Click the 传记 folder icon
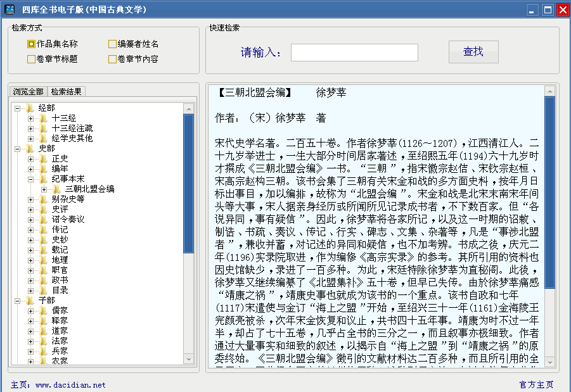Image resolution: width=571 pixels, height=392 pixels. [x=43, y=230]
